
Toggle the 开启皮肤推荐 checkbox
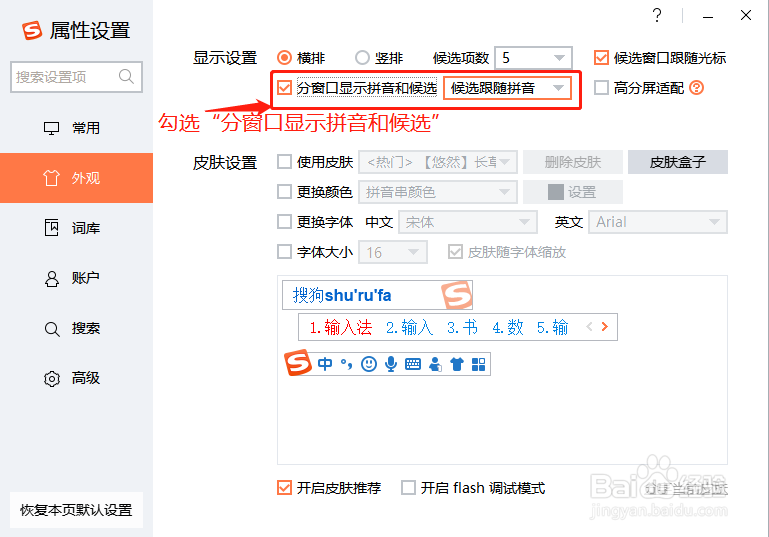(284, 487)
